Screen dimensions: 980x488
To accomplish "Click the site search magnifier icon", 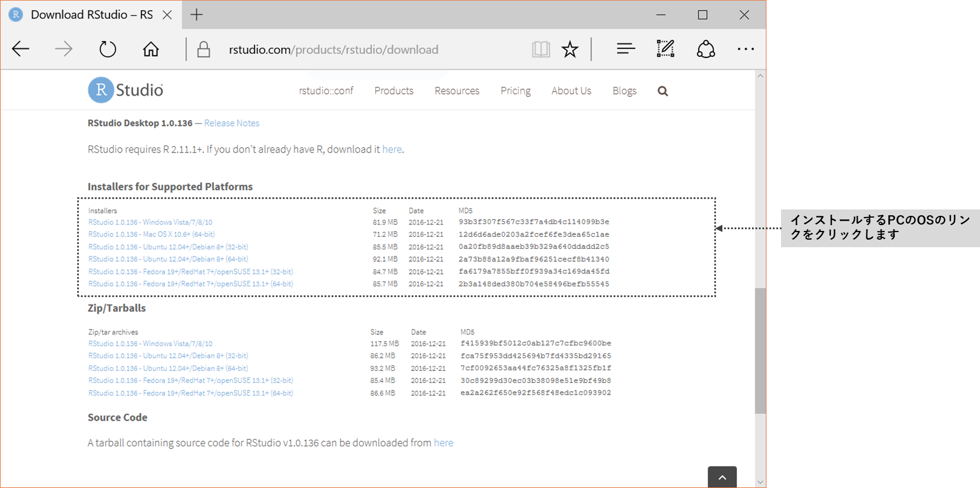I will click(x=663, y=91).
